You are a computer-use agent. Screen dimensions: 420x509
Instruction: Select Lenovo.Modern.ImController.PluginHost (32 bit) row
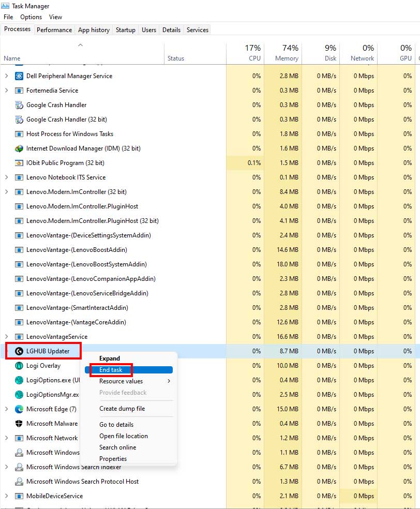click(x=210, y=221)
